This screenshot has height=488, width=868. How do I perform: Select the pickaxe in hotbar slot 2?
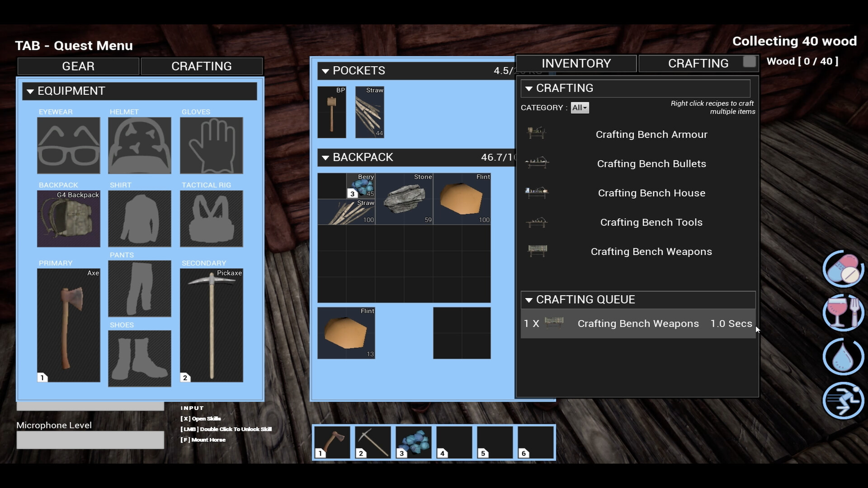click(373, 442)
